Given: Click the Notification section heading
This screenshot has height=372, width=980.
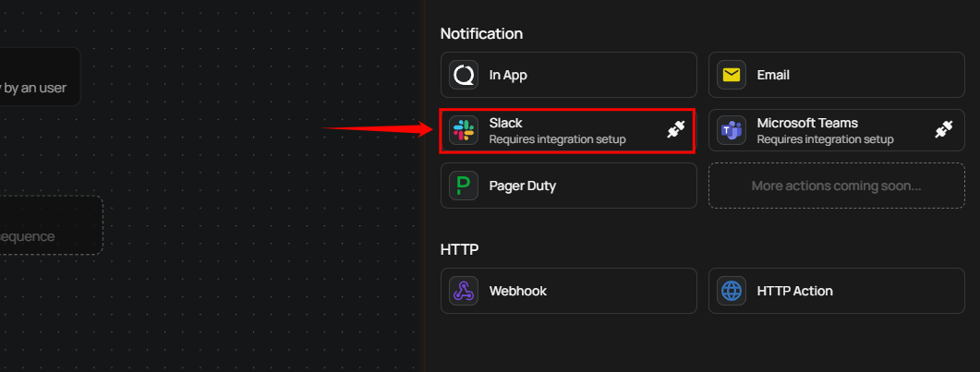Looking at the screenshot, I should (482, 34).
